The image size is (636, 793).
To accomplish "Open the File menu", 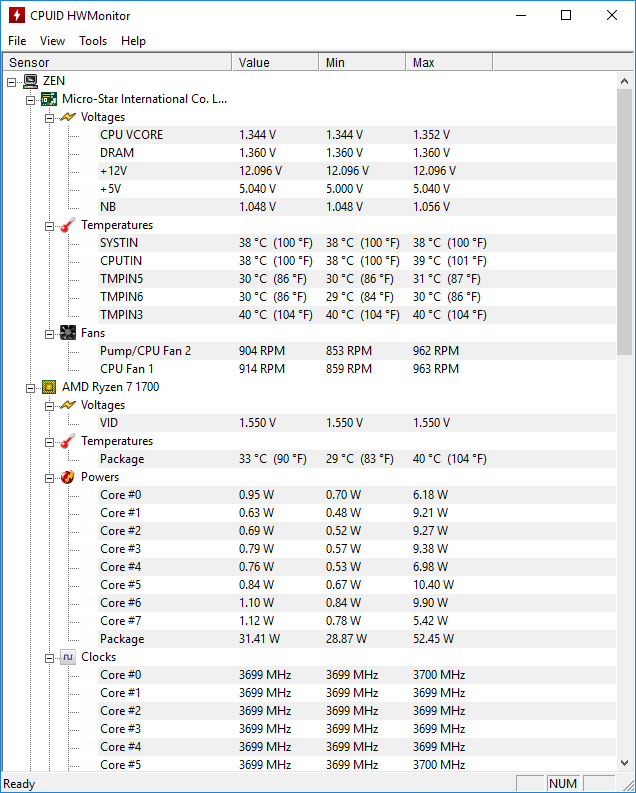I will [17, 41].
